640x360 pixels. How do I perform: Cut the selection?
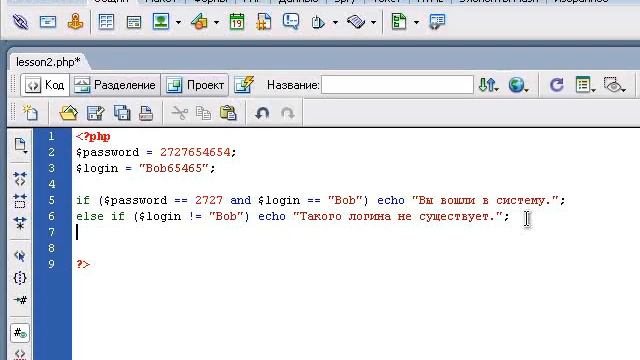pyautogui.click(x=180, y=113)
